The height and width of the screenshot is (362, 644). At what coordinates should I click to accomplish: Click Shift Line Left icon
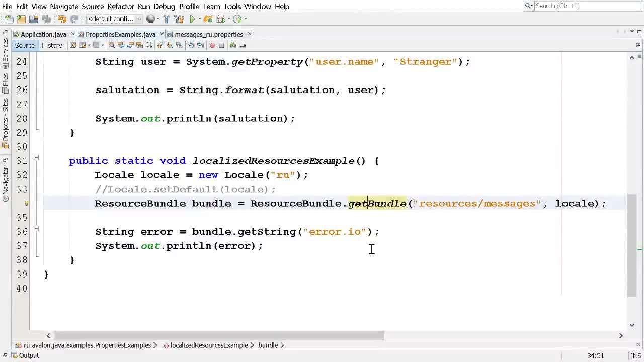click(191, 45)
